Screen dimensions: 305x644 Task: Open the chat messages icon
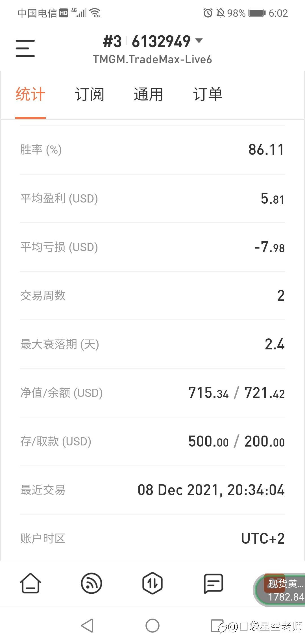click(x=213, y=584)
